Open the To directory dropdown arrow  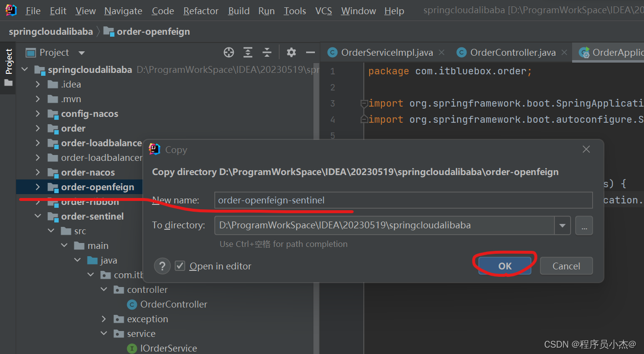click(562, 225)
